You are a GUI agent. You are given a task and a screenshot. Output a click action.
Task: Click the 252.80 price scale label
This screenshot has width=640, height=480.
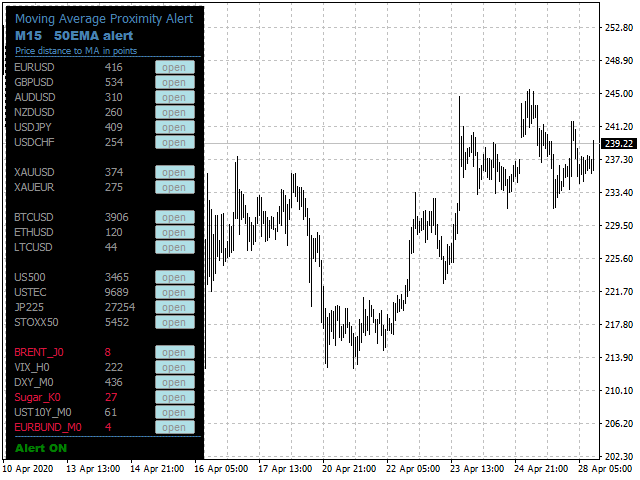[x=619, y=28]
